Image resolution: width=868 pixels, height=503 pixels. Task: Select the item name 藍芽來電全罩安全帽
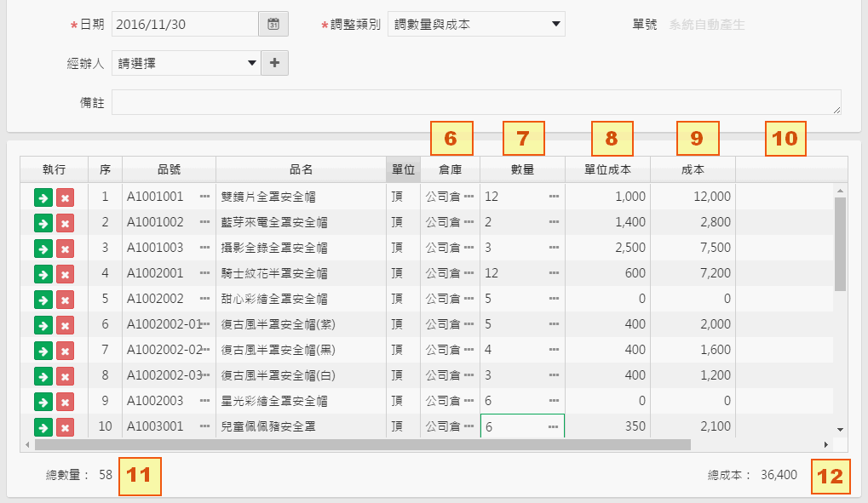274,222
